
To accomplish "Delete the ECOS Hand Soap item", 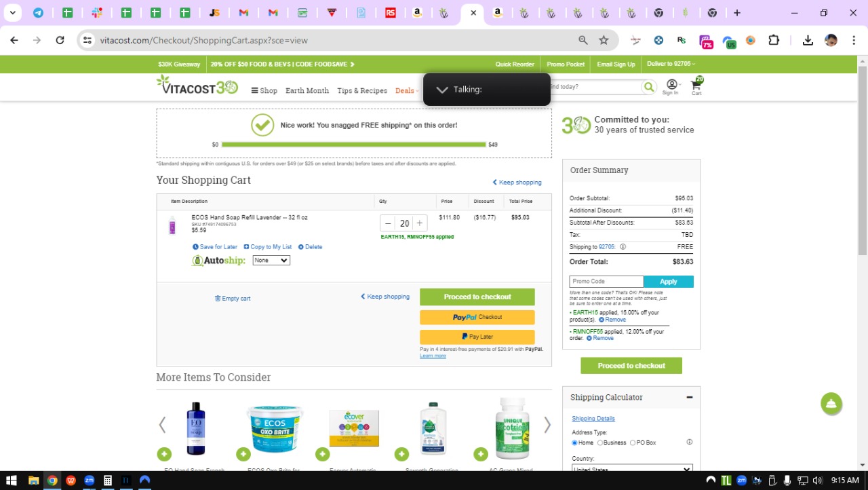I will point(310,247).
